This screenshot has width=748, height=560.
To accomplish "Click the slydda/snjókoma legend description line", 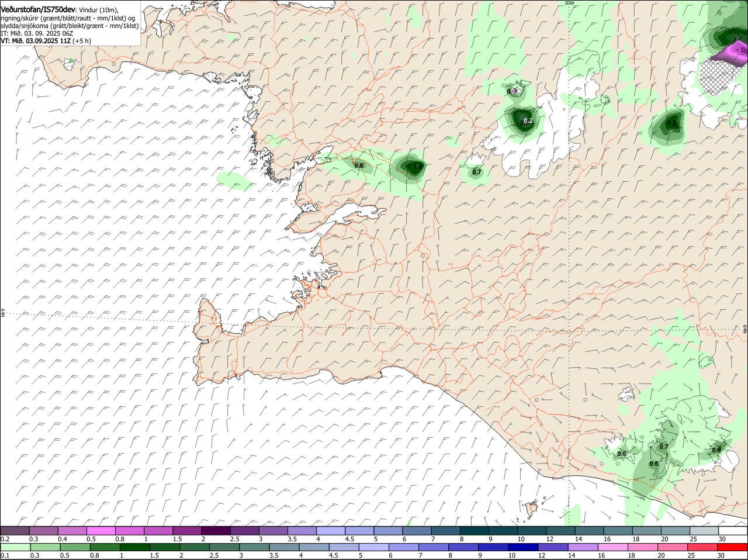I will click(x=70, y=26).
